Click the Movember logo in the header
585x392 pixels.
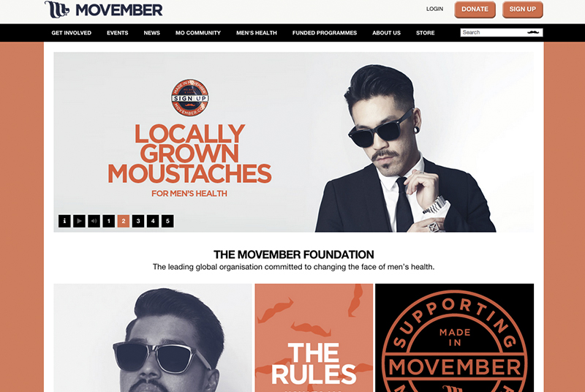tap(104, 10)
